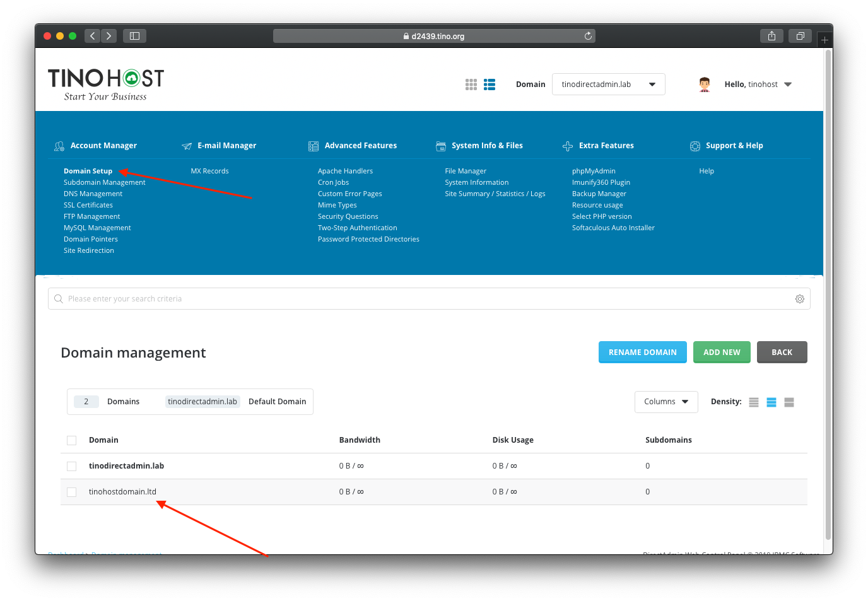Open Select PHP version
Viewport: 868px width, 601px height.
pyautogui.click(x=602, y=216)
